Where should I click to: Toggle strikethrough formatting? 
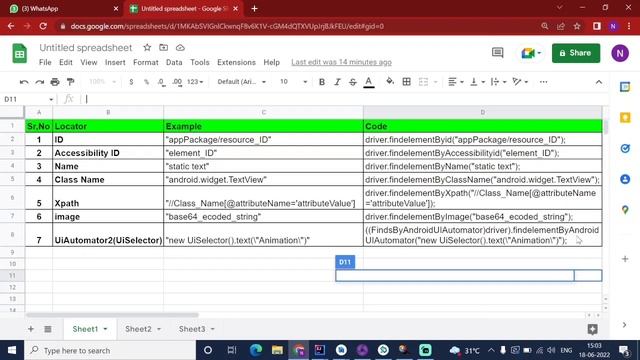coord(353,82)
